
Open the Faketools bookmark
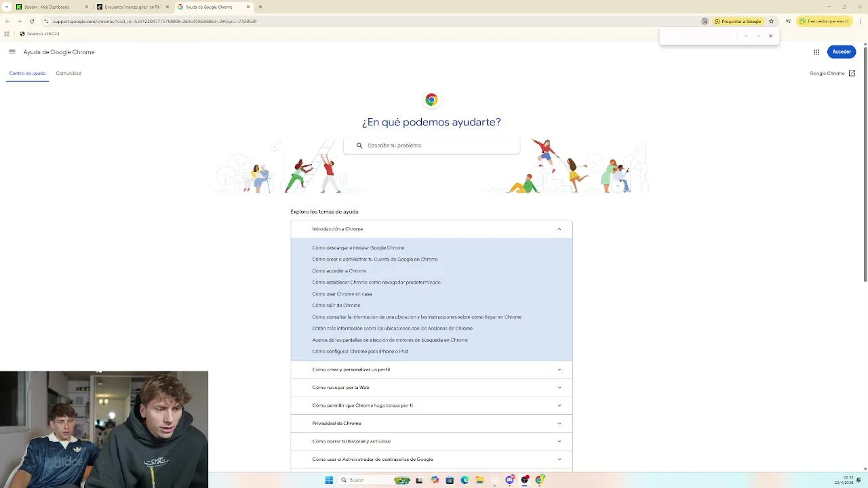coord(39,34)
